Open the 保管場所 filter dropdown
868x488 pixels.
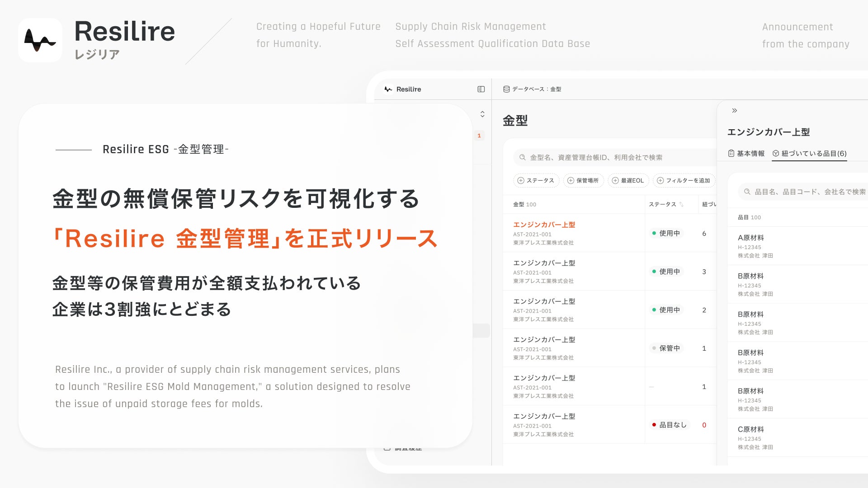583,181
